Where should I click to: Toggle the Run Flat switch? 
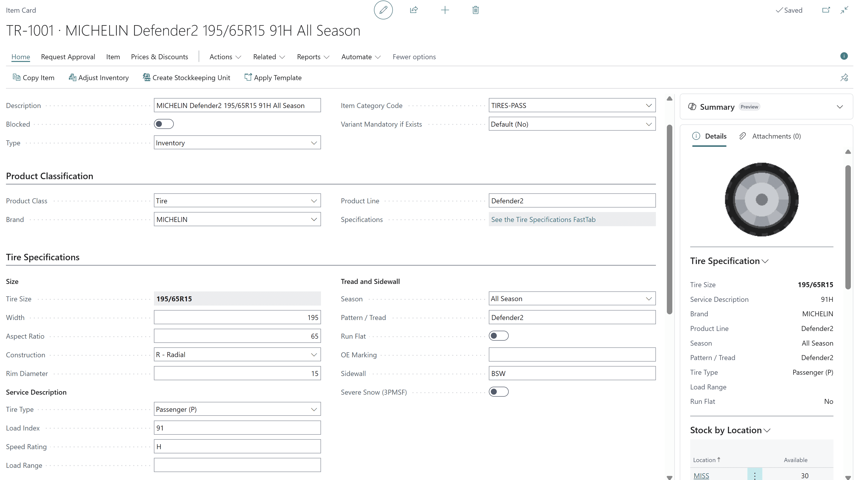(498, 336)
